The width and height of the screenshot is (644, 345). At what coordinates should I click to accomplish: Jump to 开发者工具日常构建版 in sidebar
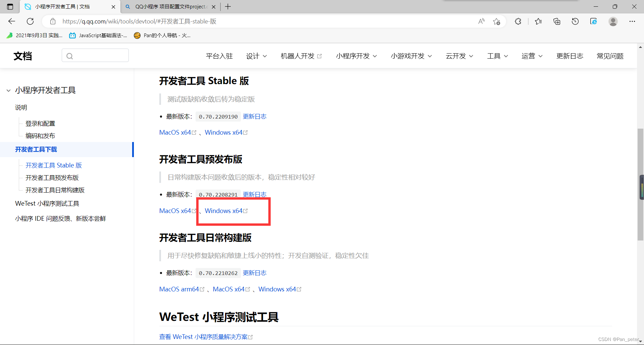point(55,190)
